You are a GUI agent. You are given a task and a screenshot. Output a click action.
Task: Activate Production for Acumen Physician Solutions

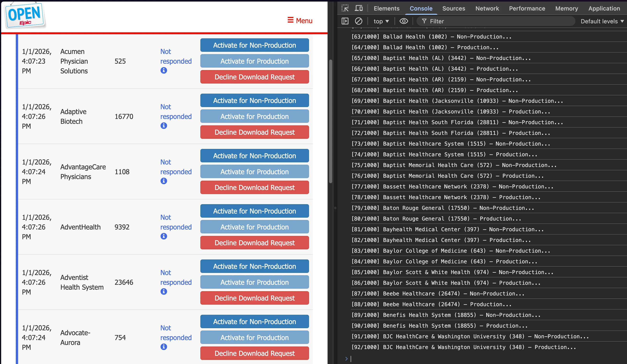(254, 61)
